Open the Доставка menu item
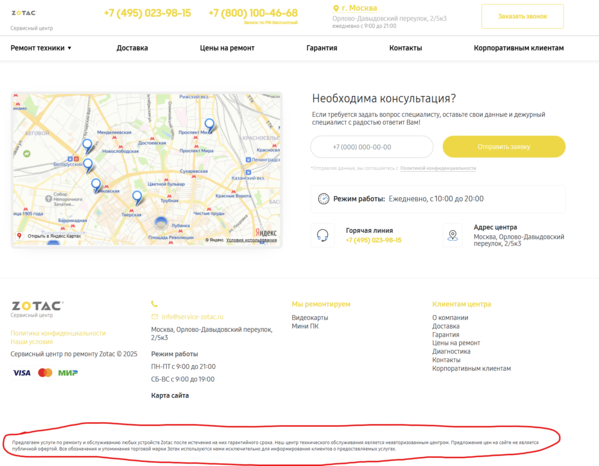The width and height of the screenshot is (599, 466). (x=132, y=48)
